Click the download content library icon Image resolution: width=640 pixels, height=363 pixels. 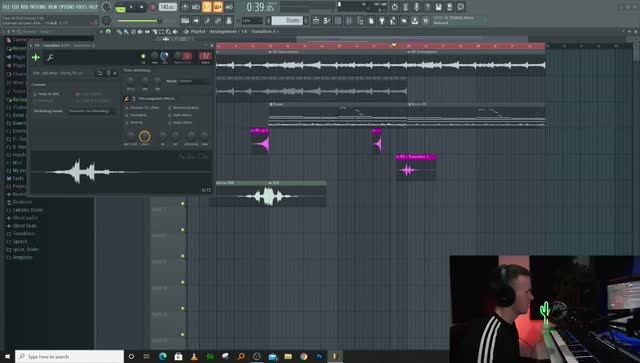tap(415, 20)
